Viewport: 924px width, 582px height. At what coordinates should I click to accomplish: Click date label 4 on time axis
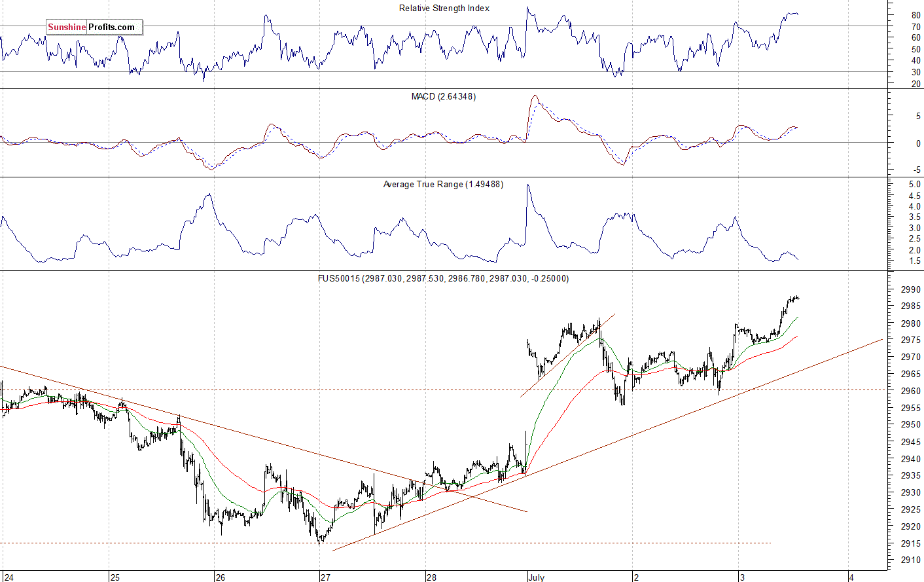pyautogui.click(x=851, y=577)
